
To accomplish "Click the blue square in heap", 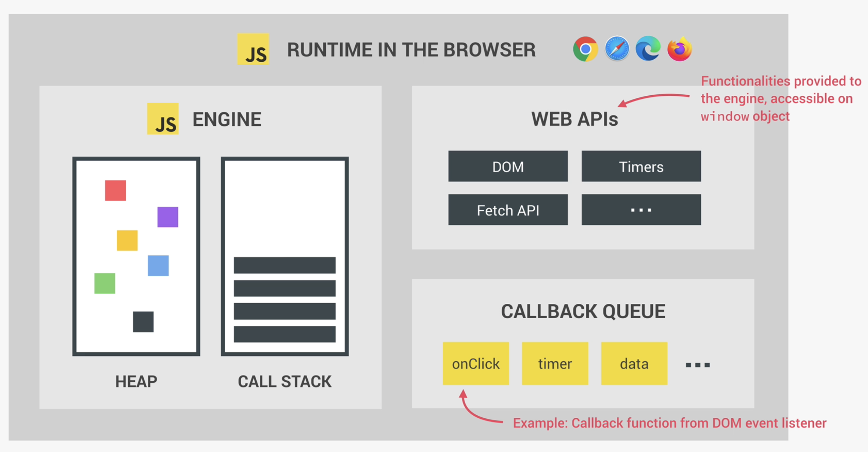I will [x=158, y=266].
